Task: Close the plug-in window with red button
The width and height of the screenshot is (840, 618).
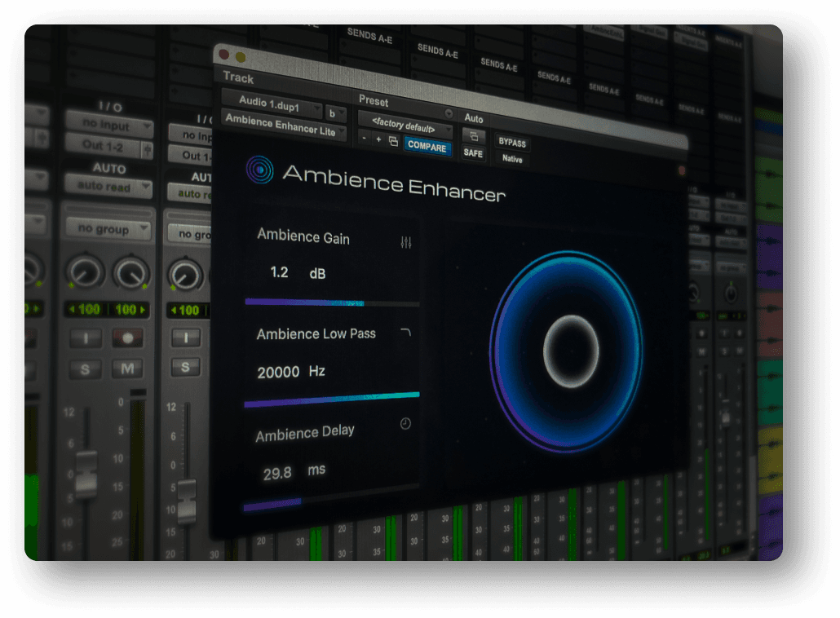Action: tap(224, 54)
